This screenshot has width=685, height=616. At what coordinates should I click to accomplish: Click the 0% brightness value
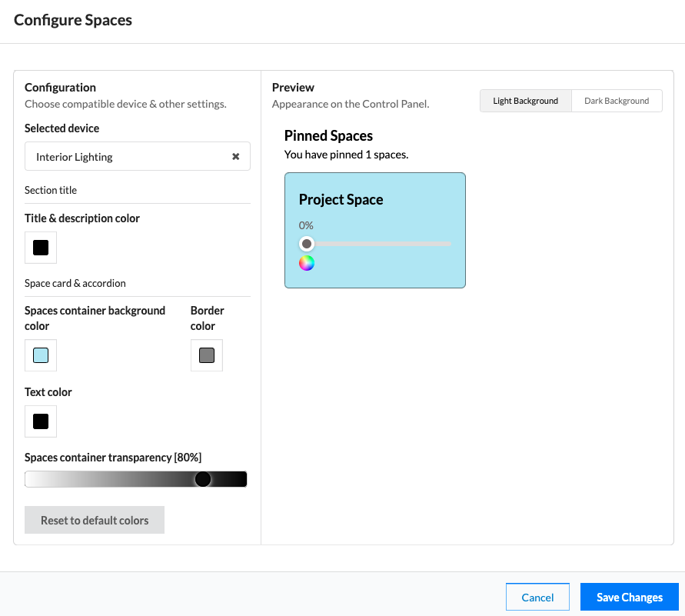pos(306,225)
